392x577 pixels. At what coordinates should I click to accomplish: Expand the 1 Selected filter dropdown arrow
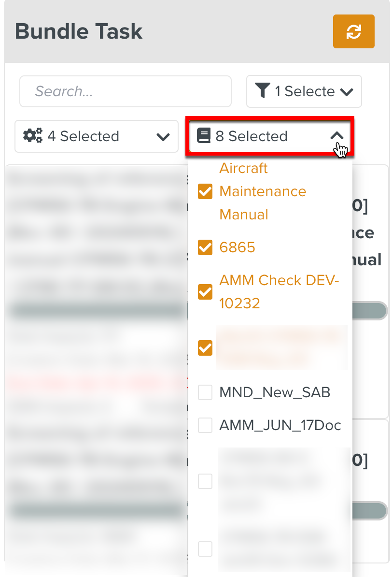point(347,91)
